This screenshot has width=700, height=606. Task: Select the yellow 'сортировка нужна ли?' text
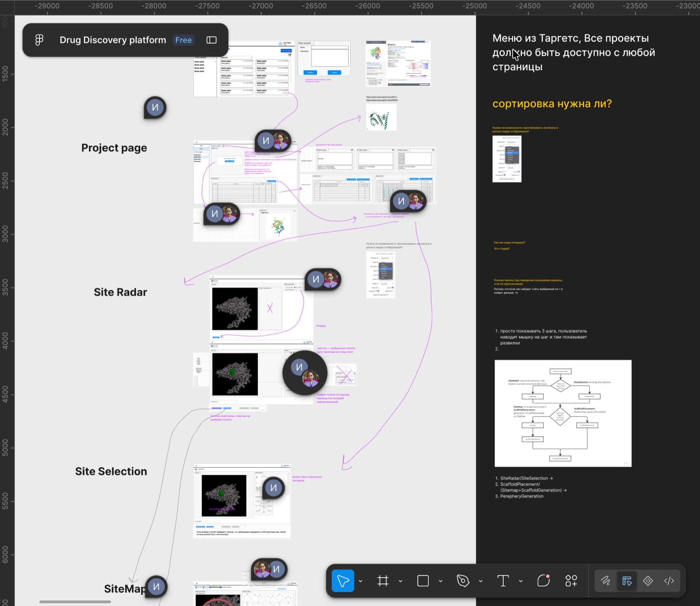click(552, 104)
